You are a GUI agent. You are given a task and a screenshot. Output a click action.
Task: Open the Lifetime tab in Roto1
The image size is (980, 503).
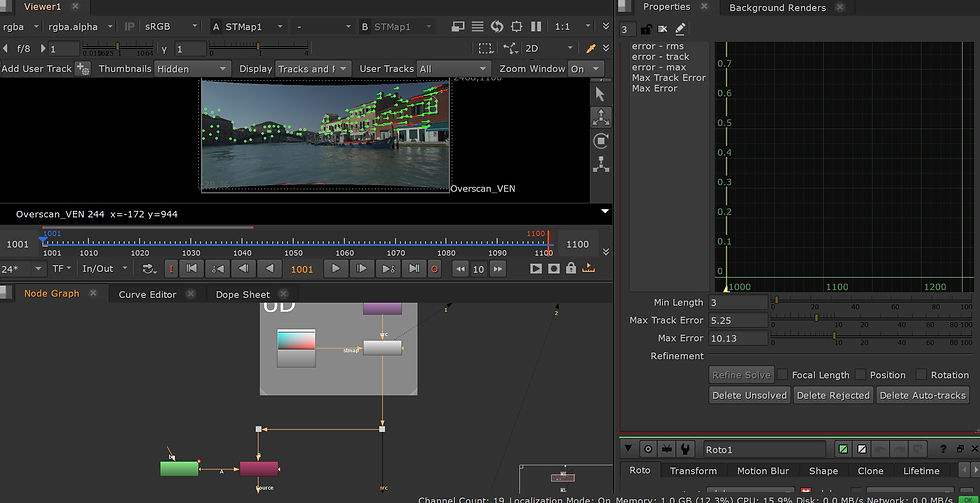point(921,471)
